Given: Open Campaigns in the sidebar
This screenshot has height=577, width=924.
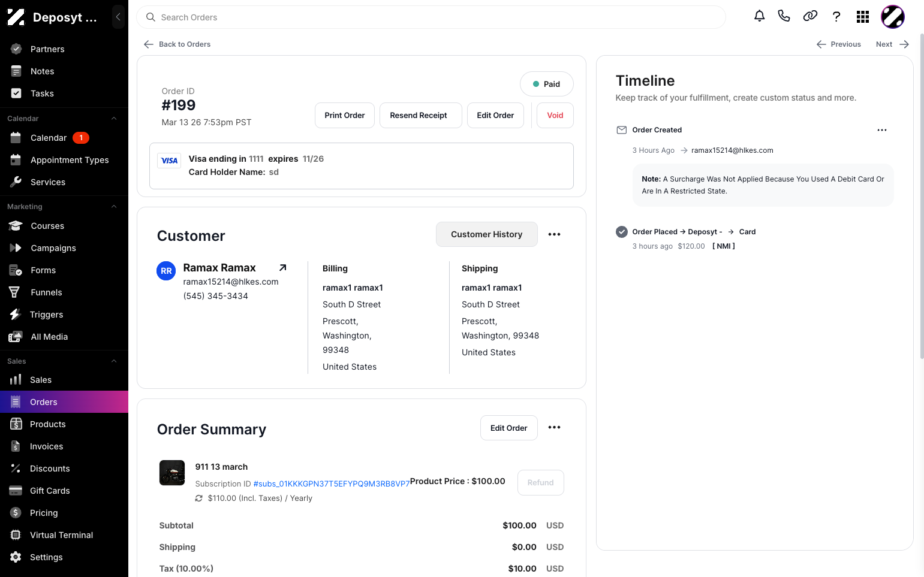Looking at the screenshot, I should tap(64, 248).
